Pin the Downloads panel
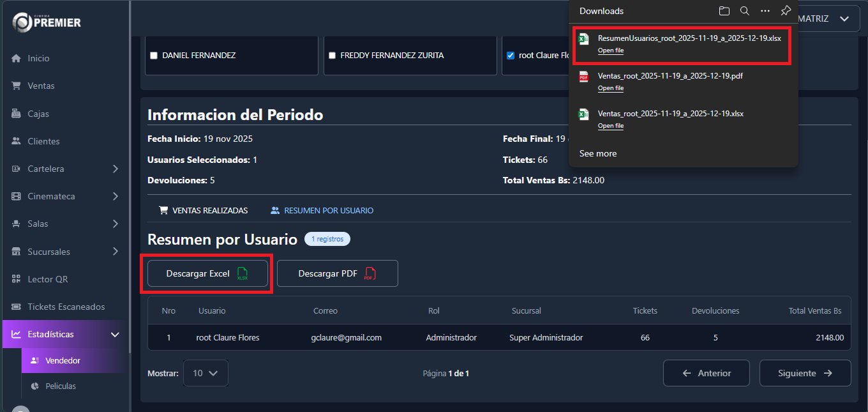 (786, 11)
